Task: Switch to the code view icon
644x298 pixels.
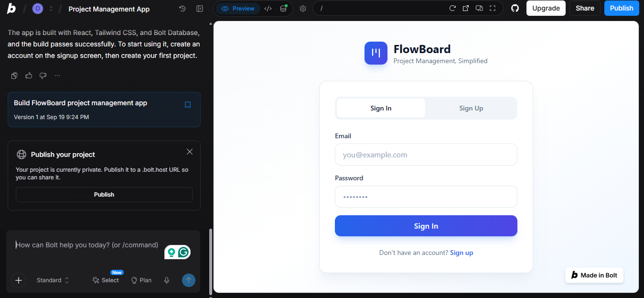Action: pyautogui.click(x=268, y=9)
